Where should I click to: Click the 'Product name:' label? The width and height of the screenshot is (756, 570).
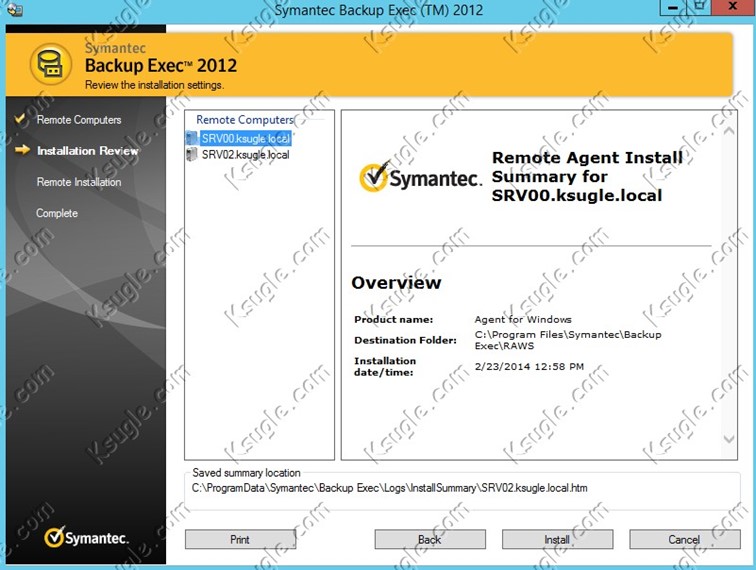coord(393,319)
